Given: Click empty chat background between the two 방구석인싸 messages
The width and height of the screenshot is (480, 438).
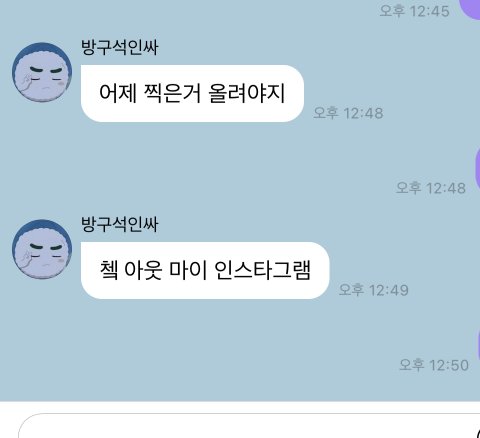Looking at the screenshot, I should [x=200, y=167].
